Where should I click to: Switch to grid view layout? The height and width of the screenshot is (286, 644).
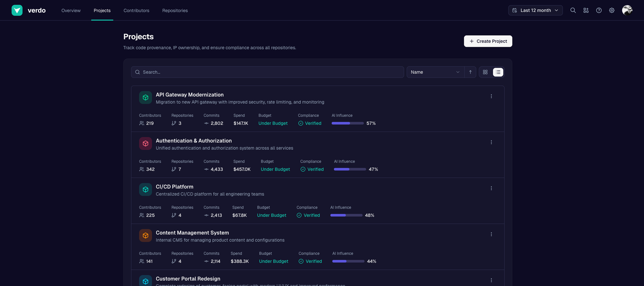point(485,72)
